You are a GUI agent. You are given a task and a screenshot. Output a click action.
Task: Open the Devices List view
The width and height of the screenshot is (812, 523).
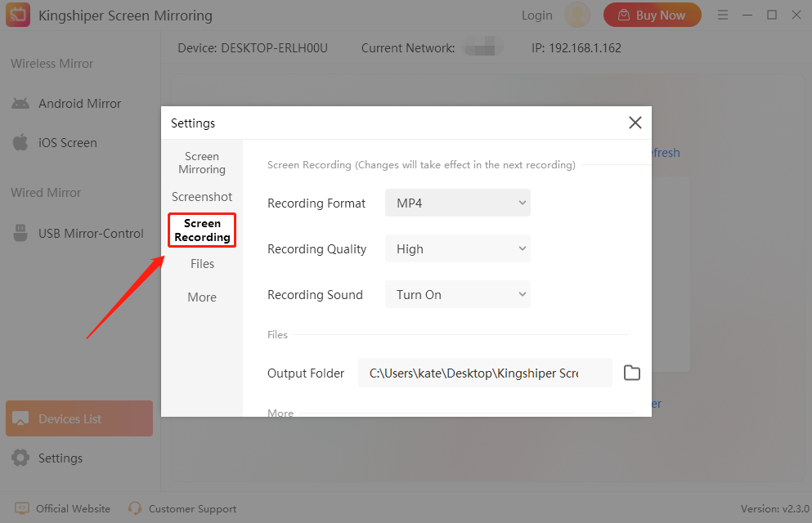click(x=79, y=418)
